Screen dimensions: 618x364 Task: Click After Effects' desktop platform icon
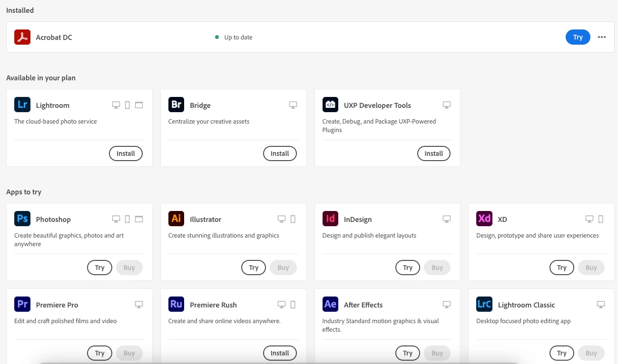pyautogui.click(x=447, y=305)
